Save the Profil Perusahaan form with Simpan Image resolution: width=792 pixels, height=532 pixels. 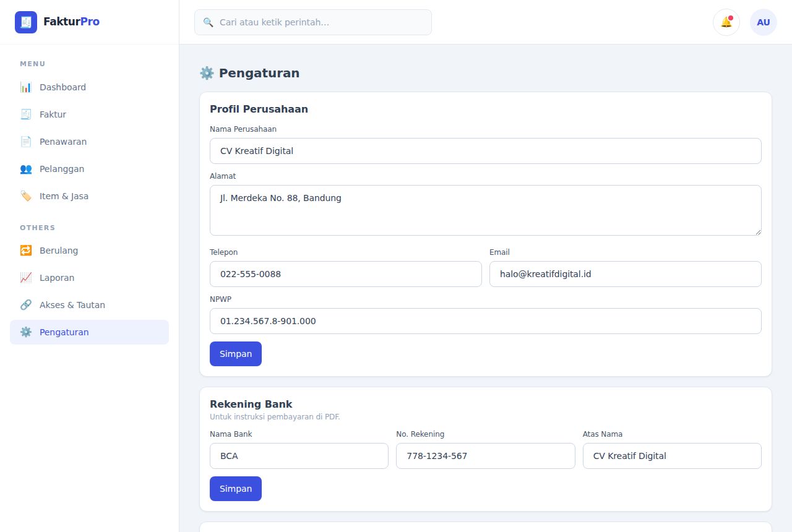tap(236, 354)
